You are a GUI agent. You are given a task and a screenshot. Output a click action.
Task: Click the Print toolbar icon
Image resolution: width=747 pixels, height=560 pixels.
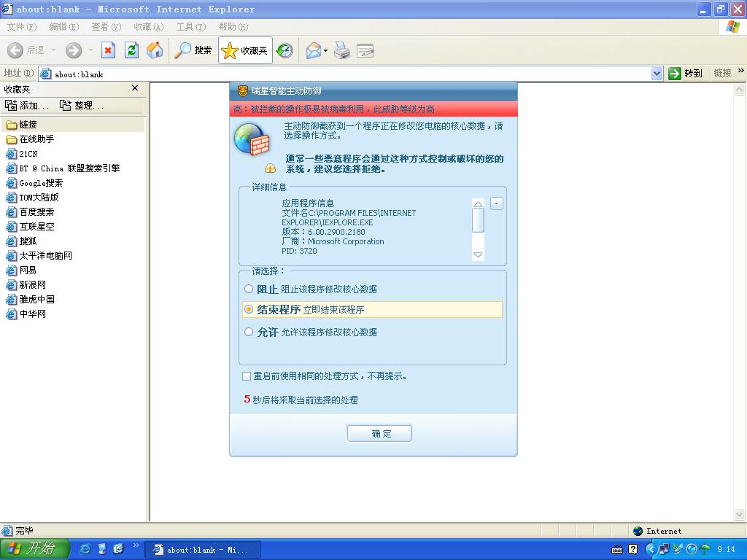coord(342,50)
